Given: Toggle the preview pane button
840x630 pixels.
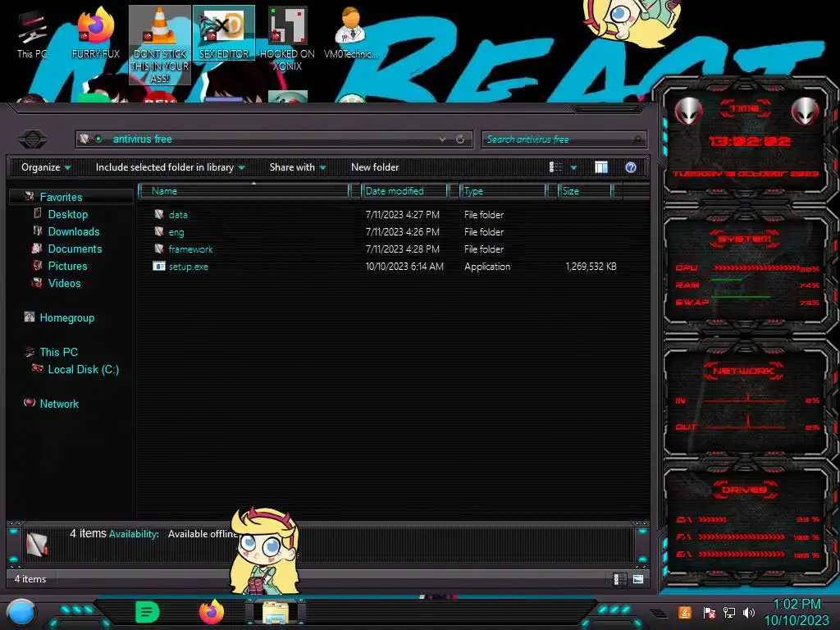Looking at the screenshot, I should [x=601, y=167].
